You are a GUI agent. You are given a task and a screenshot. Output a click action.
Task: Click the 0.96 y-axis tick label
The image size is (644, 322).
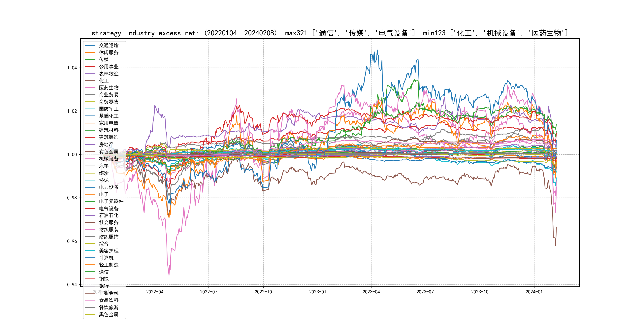pos(72,241)
